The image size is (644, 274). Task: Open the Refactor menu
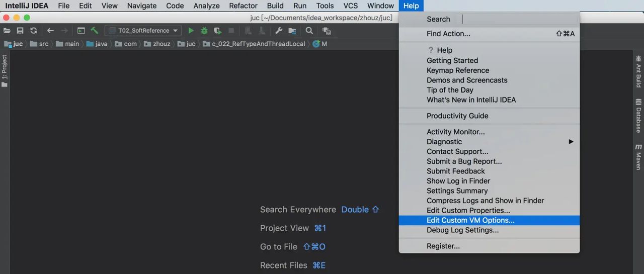click(243, 6)
